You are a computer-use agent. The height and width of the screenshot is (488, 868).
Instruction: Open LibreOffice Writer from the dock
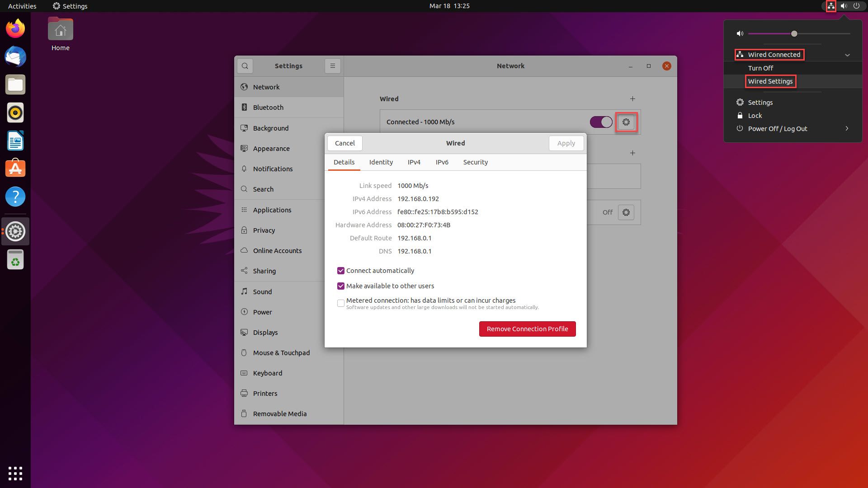(x=15, y=141)
